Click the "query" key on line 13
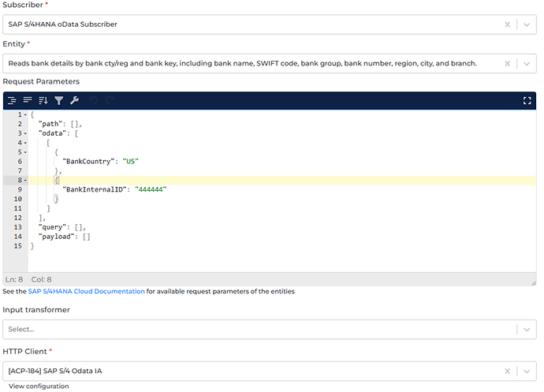544x392 pixels. 52,227
